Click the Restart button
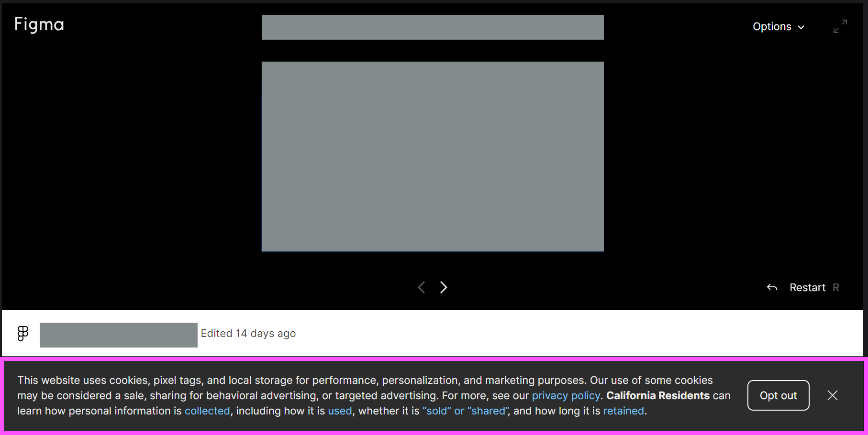Viewport: 868px width, 435px height. 808,287
